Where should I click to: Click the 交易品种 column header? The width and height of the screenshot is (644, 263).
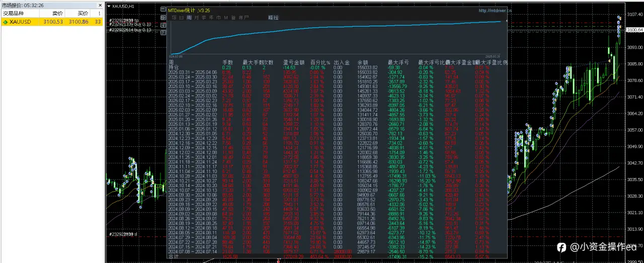click(14, 14)
